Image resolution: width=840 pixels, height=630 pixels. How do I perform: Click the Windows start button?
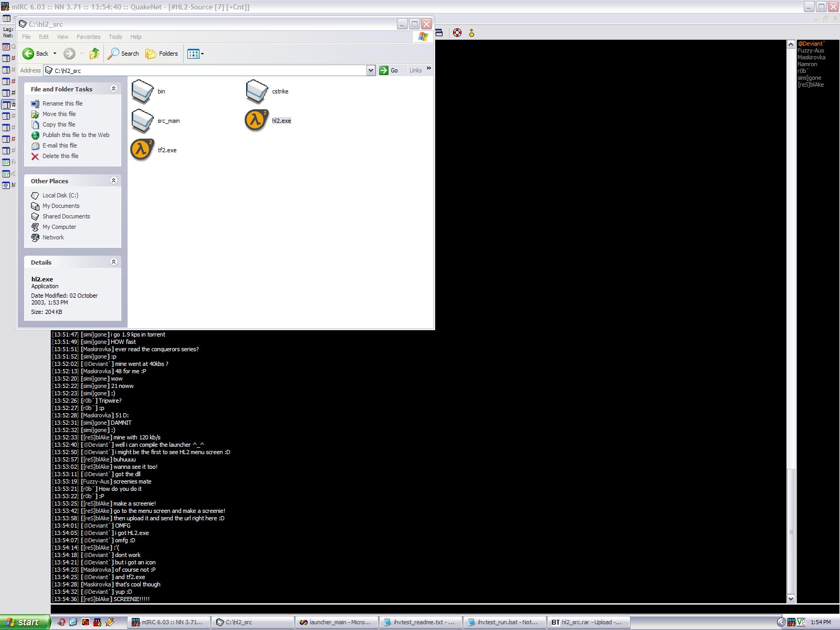(x=25, y=622)
